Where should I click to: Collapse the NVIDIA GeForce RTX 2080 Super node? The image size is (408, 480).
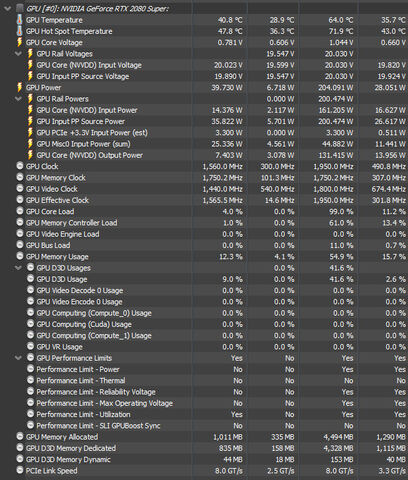[7, 8]
